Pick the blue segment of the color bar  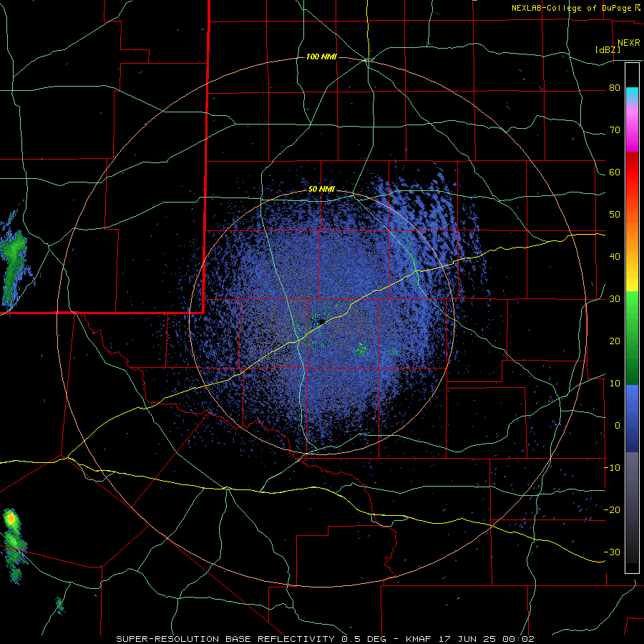point(632,419)
